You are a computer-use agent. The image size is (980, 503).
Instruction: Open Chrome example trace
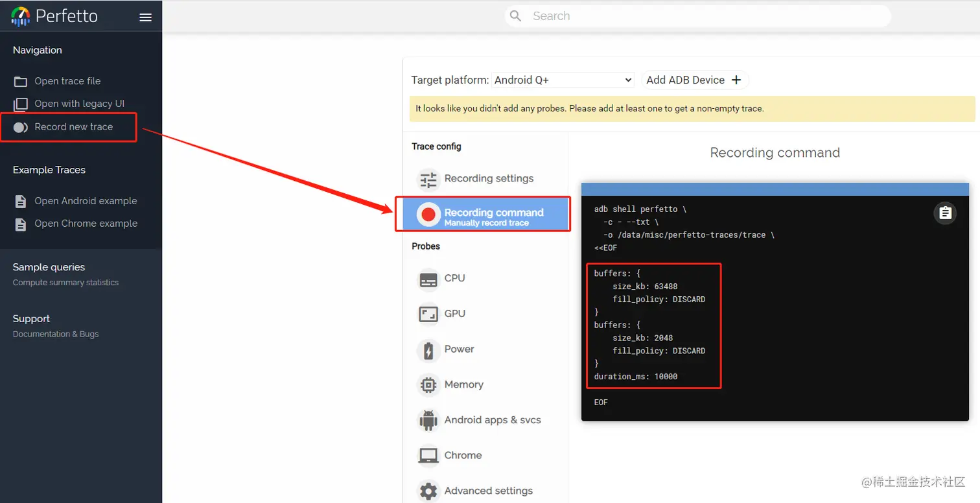click(86, 224)
